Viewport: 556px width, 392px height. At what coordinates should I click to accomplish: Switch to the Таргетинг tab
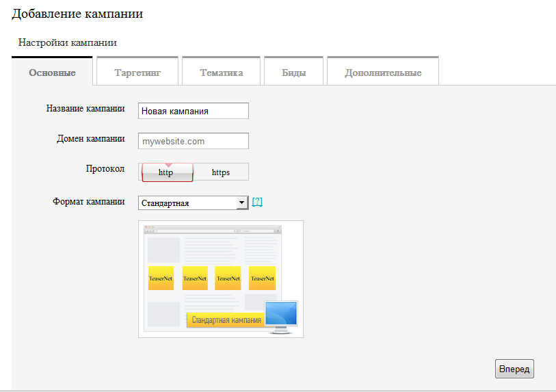point(137,73)
